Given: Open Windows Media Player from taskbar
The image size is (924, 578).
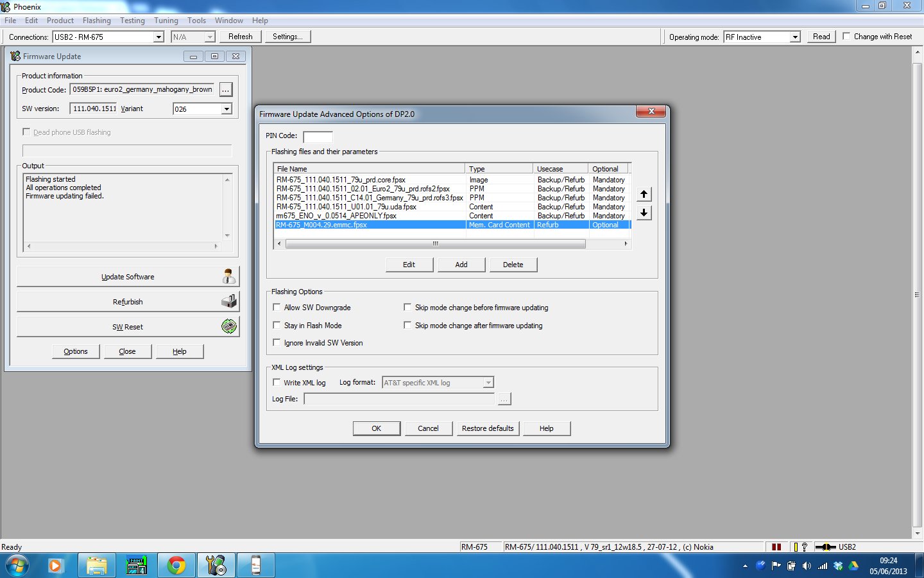Looking at the screenshot, I should (55, 566).
